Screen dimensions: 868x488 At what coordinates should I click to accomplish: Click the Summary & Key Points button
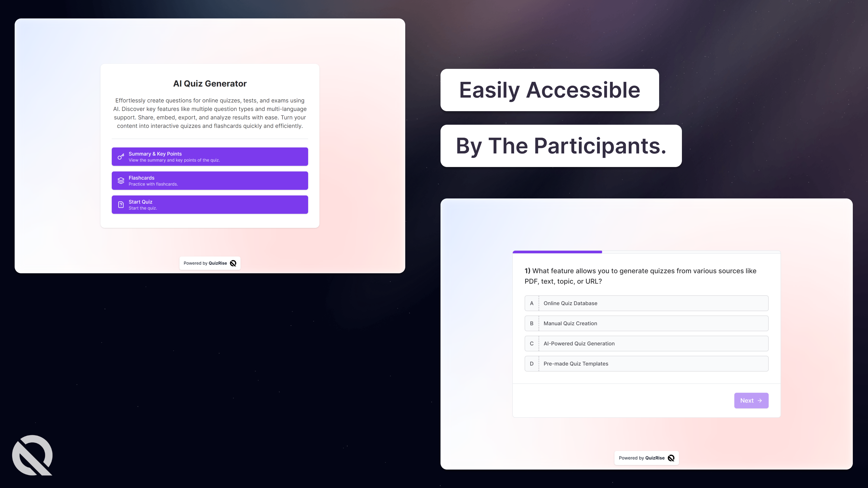[210, 156]
